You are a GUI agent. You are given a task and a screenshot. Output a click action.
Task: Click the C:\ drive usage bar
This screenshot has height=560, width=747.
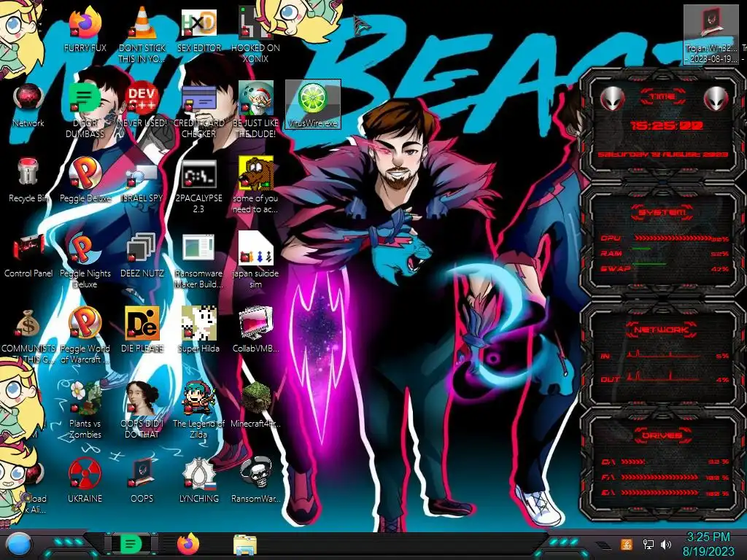(x=634, y=462)
